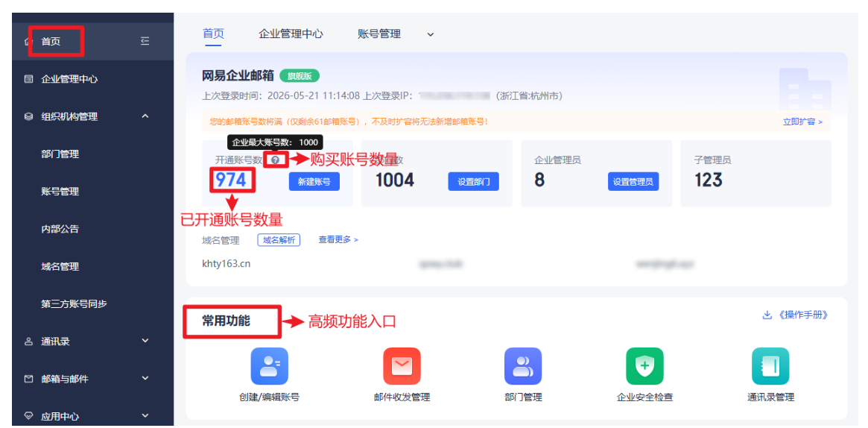Click the 设置管理员 button
Screen dimensions: 868x428
pos(633,182)
